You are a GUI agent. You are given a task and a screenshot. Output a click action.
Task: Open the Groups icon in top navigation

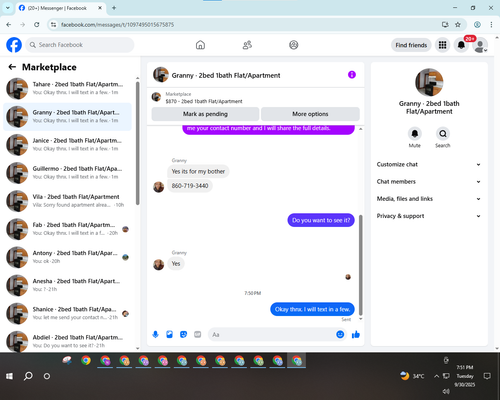click(x=294, y=45)
